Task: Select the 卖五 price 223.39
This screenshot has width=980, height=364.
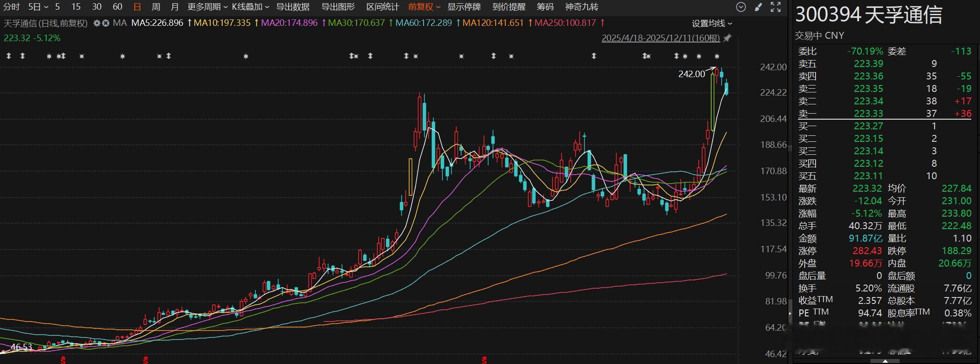Action: (x=868, y=64)
